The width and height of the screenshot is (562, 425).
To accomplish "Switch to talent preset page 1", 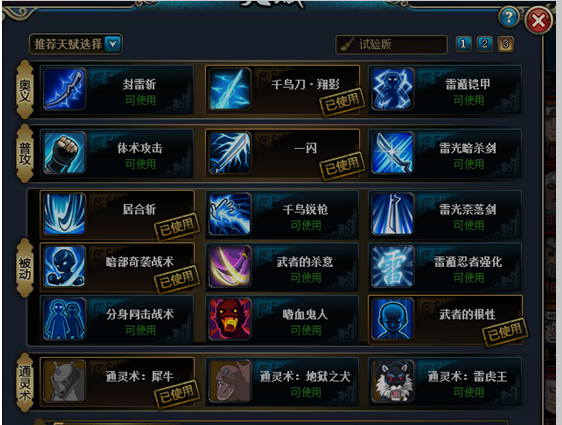I will pyautogui.click(x=463, y=44).
